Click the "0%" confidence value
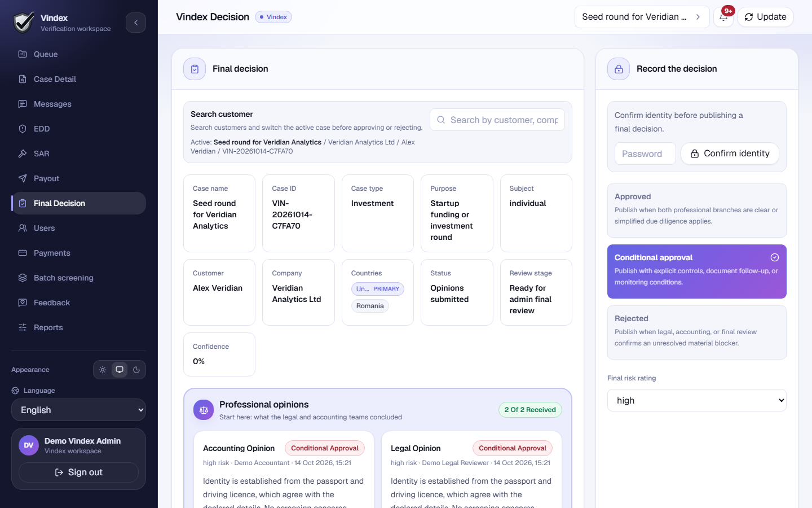812x508 pixels. tap(199, 361)
